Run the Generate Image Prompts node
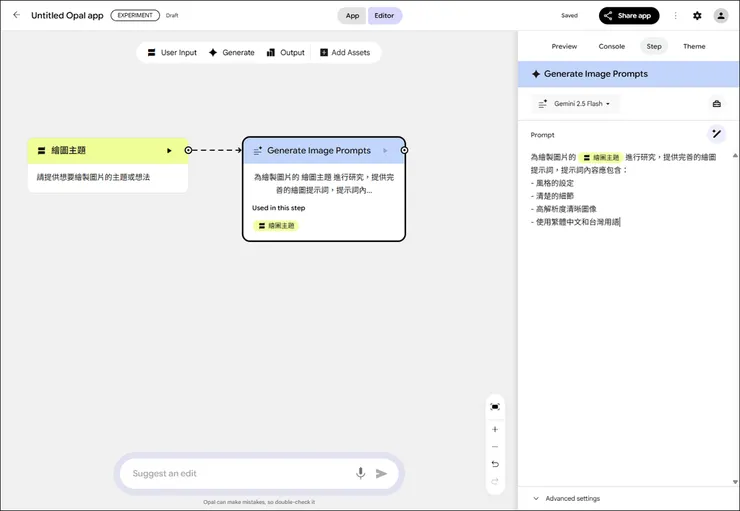The image size is (740, 511). [x=385, y=151]
